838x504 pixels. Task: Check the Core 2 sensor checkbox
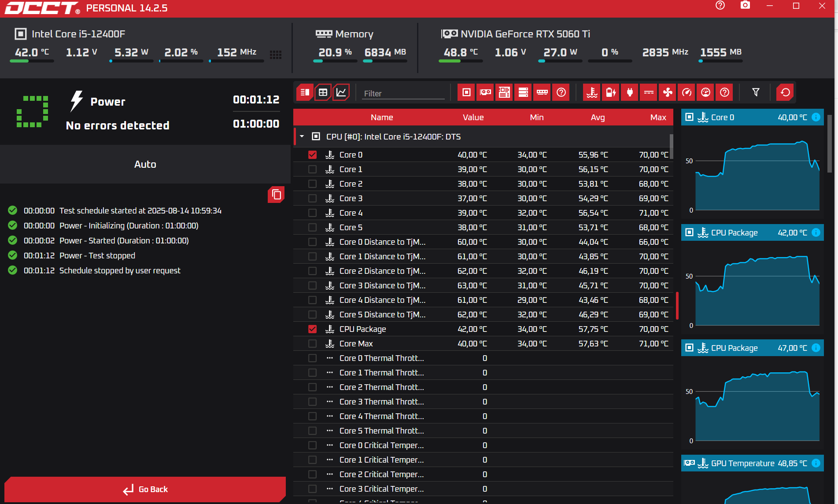[312, 184]
